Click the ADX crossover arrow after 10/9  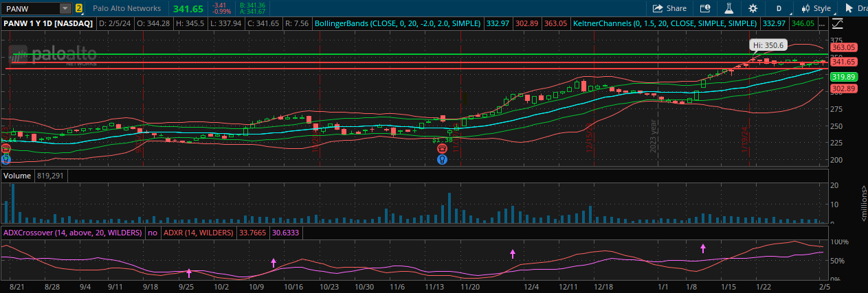point(274,262)
